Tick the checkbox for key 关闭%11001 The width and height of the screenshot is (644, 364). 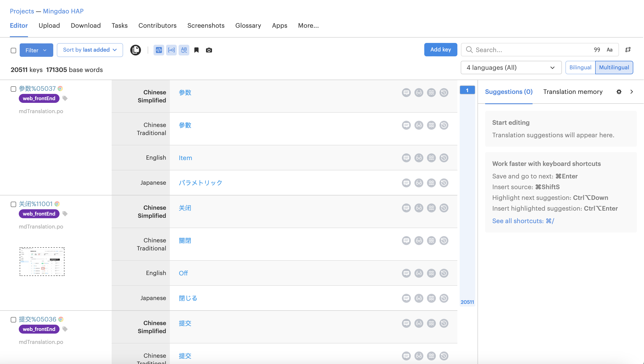coord(13,204)
